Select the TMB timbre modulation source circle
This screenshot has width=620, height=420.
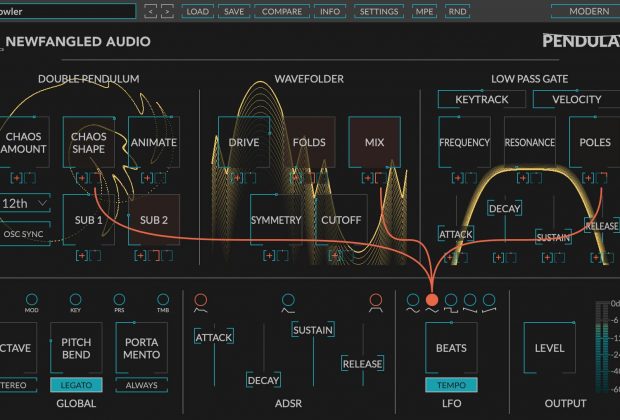(x=163, y=299)
